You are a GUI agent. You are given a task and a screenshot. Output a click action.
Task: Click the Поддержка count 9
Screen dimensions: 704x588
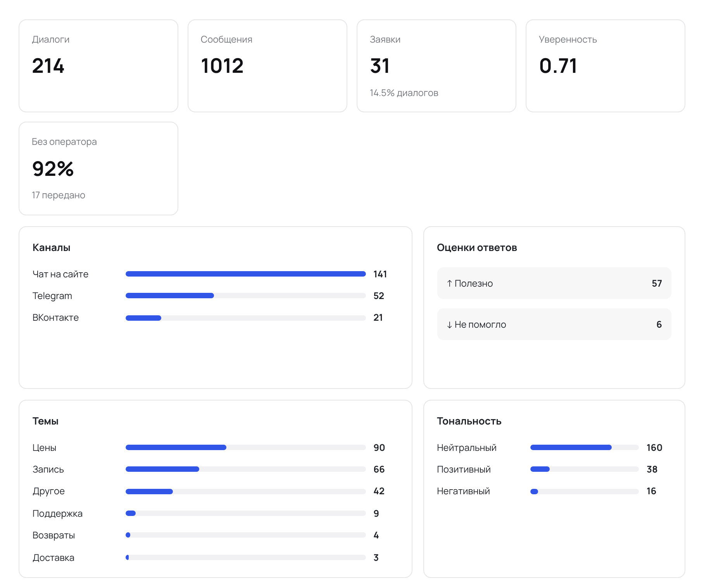click(x=376, y=514)
